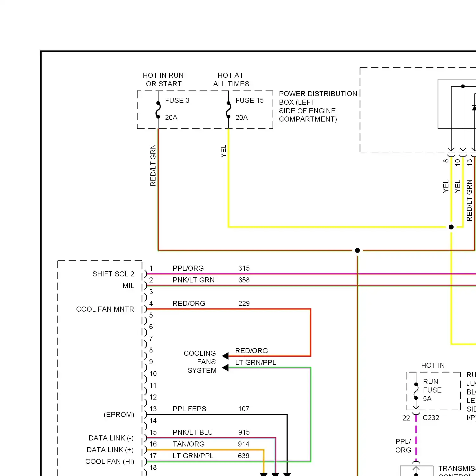The height and width of the screenshot is (476, 476).
Task: Click the COOL FAN (HI) label
Action: (x=110, y=462)
